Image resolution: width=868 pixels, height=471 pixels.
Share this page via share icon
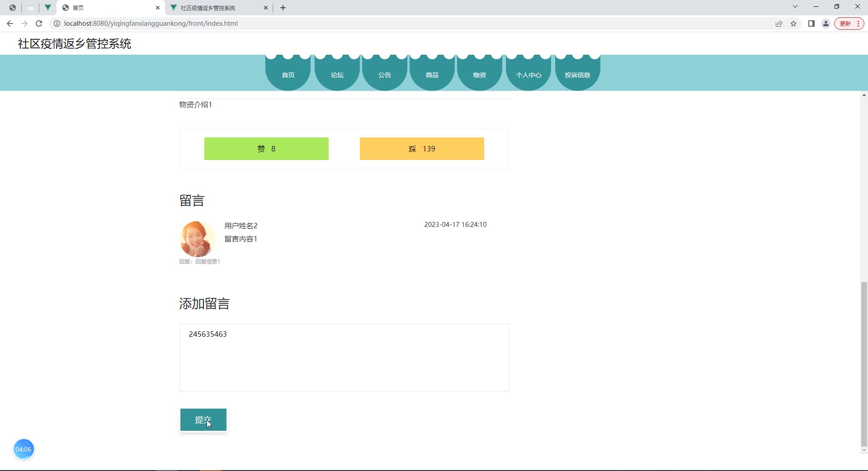pos(779,24)
